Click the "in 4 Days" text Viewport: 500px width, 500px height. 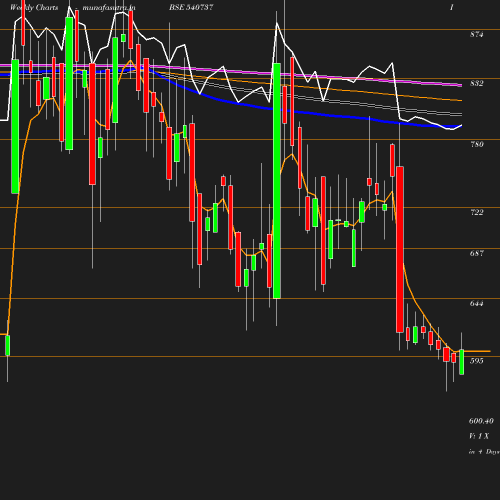(x=484, y=452)
